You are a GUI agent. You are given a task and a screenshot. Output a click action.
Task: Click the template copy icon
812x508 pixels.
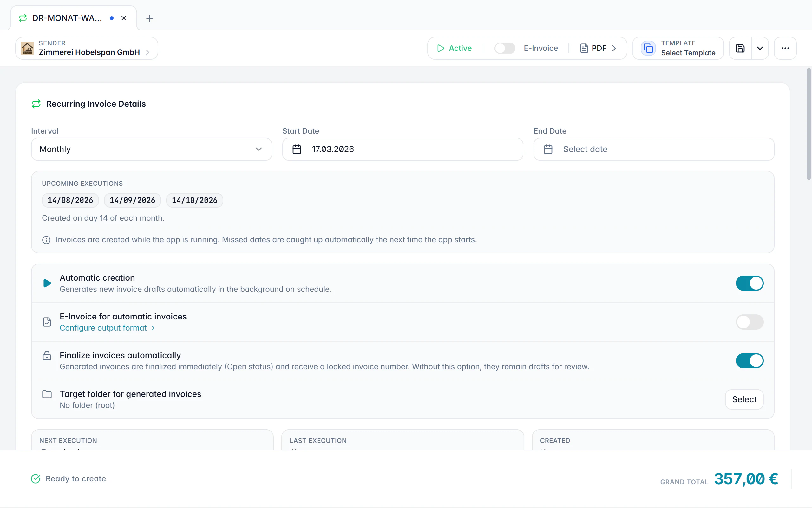tap(648, 48)
